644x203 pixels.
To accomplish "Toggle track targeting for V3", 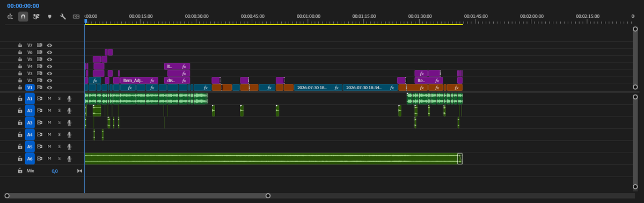I will tap(30, 73).
